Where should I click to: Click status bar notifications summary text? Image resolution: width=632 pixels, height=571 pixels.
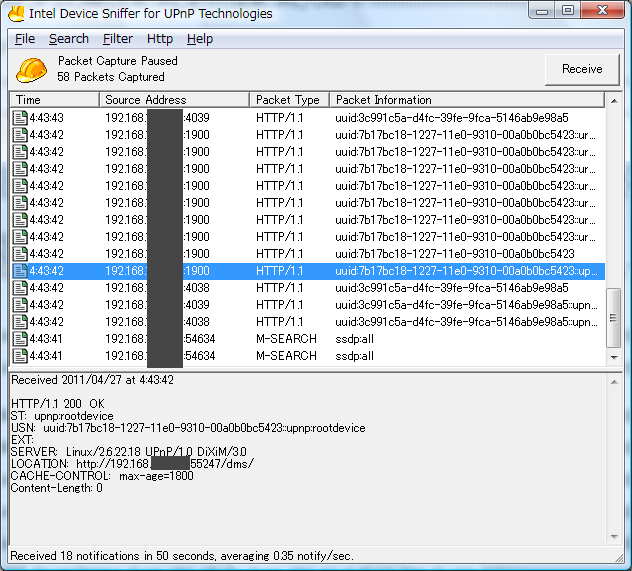click(x=182, y=556)
